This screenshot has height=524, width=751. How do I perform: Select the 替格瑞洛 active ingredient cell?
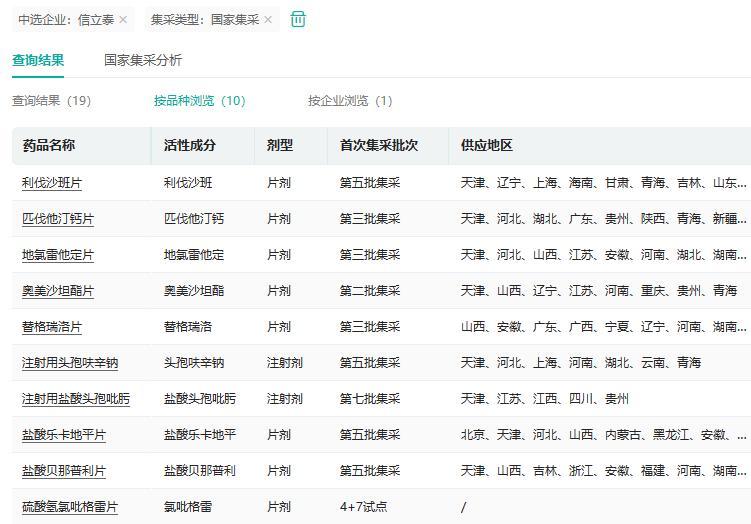(x=188, y=327)
